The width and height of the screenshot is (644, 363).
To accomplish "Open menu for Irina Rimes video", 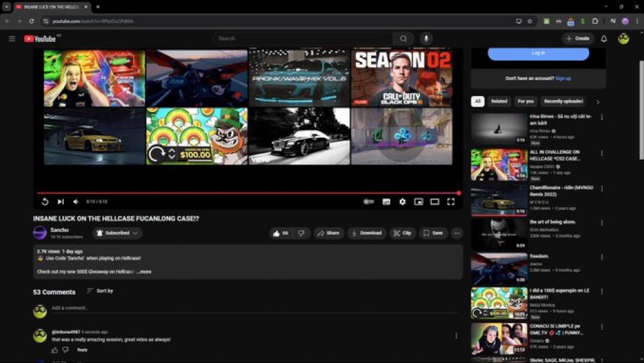I will point(601,118).
